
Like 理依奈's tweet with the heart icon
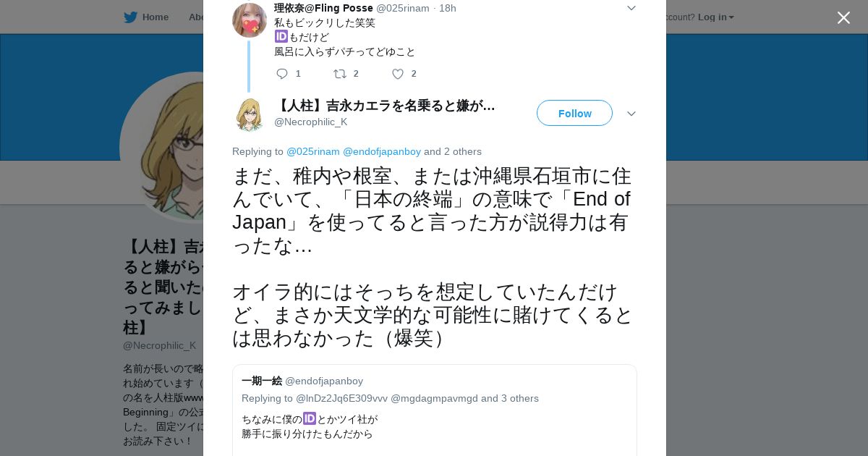coord(397,74)
